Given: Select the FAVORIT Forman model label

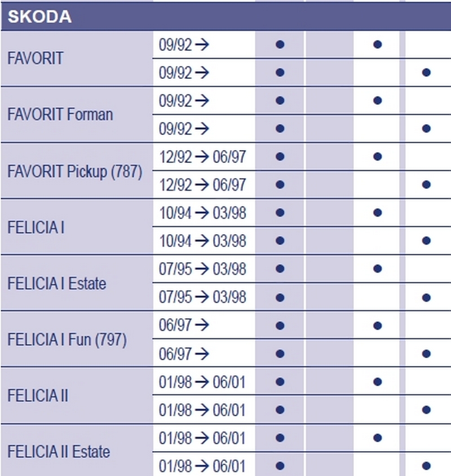Looking at the screenshot, I should [60, 114].
